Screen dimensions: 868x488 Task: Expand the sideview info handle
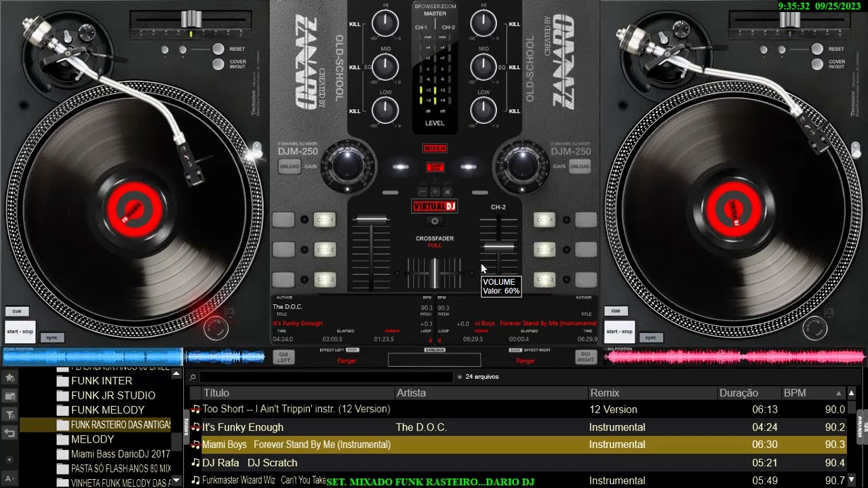tap(865, 426)
